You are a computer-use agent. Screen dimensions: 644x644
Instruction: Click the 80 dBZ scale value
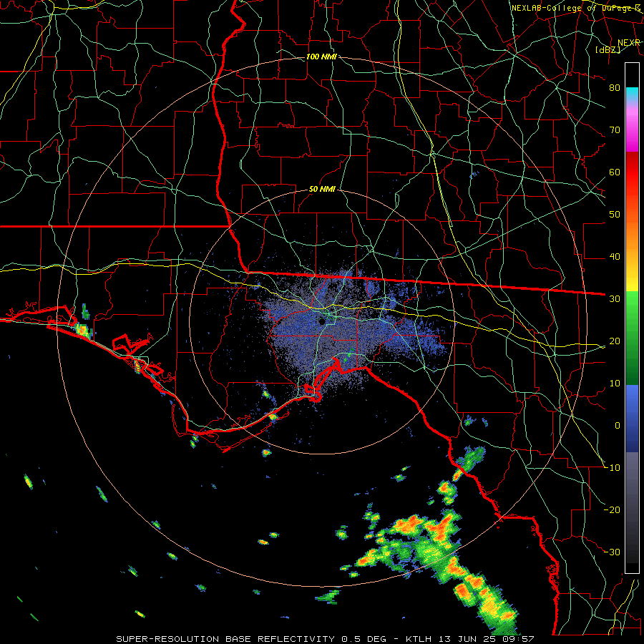[615, 88]
